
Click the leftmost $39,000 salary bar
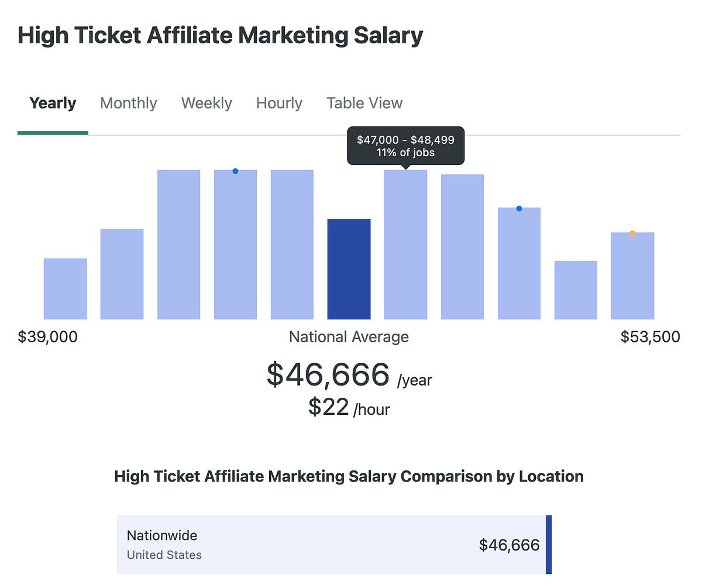(x=65, y=290)
